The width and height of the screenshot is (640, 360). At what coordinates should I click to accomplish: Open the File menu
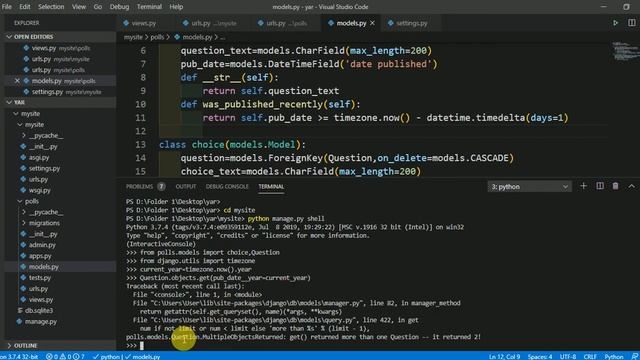[7, 7]
